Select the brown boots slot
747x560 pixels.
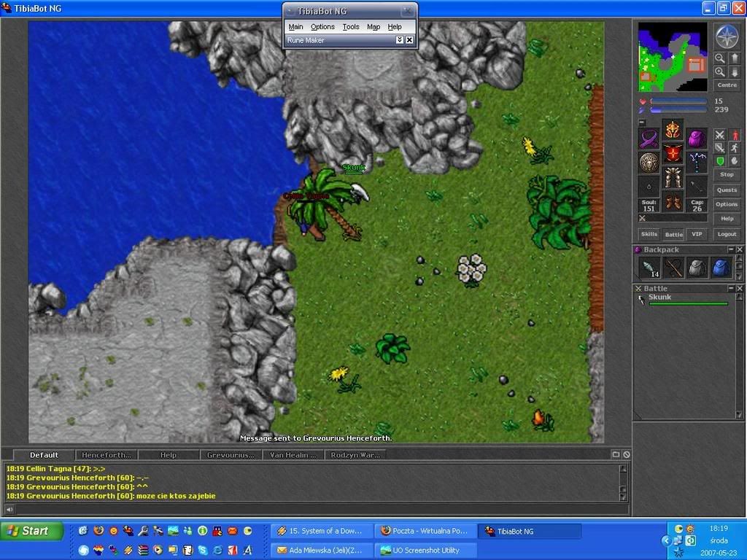tap(673, 201)
